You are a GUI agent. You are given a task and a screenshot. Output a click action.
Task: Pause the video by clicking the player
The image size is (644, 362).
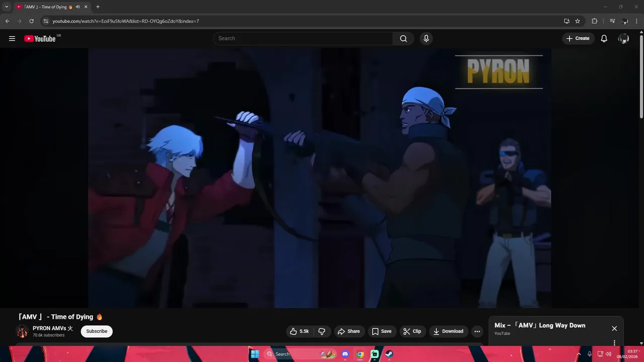pyautogui.click(x=319, y=178)
